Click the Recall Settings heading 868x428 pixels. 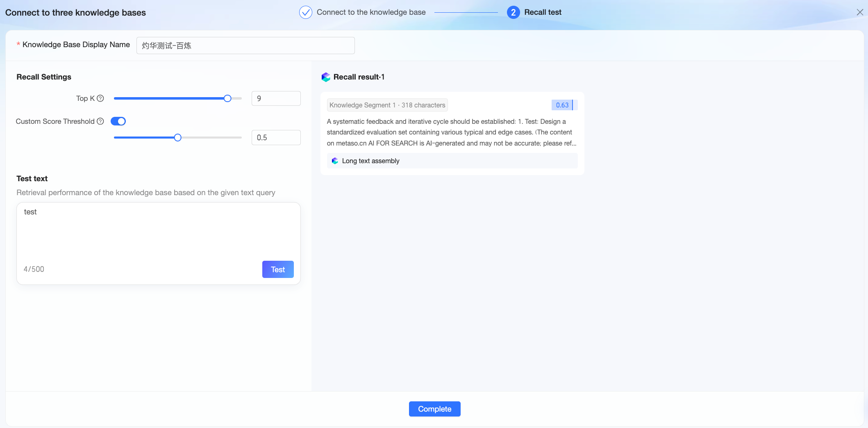tap(44, 77)
